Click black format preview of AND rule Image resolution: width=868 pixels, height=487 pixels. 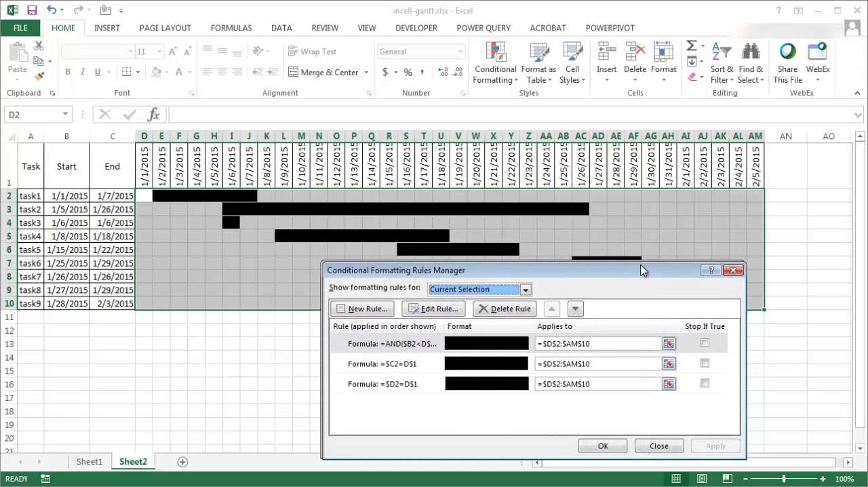pyautogui.click(x=486, y=343)
